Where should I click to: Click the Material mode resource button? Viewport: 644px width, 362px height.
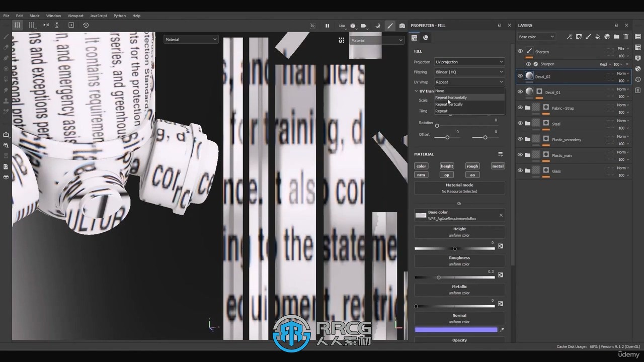pos(459,188)
